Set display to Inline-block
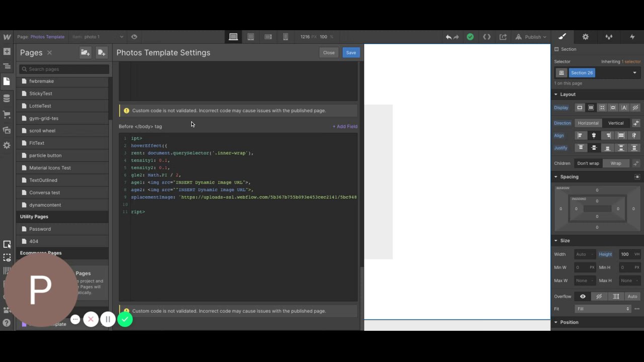This screenshot has height=362, width=644. [613, 108]
